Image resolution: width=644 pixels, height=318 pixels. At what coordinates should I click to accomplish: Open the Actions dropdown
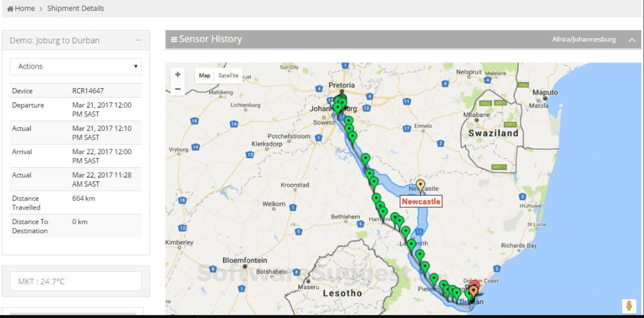(75, 66)
